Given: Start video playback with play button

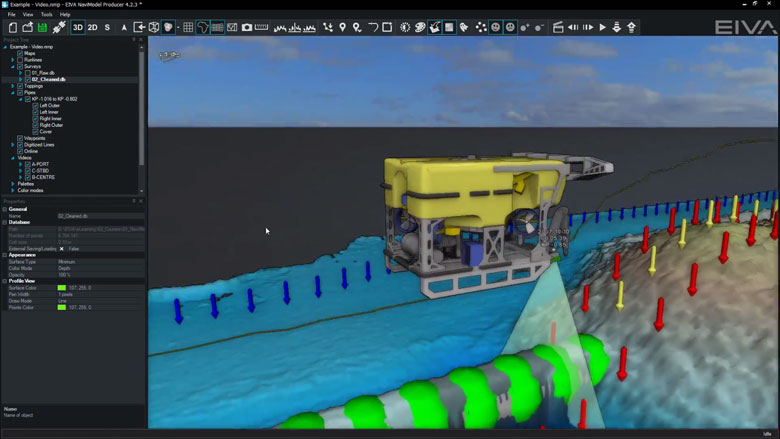Looking at the screenshot, I should tap(602, 27).
